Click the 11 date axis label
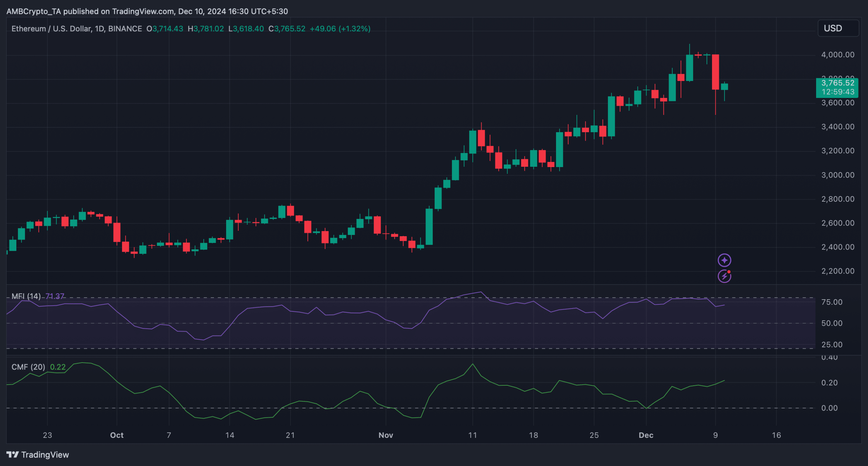868x466 pixels. coord(472,435)
